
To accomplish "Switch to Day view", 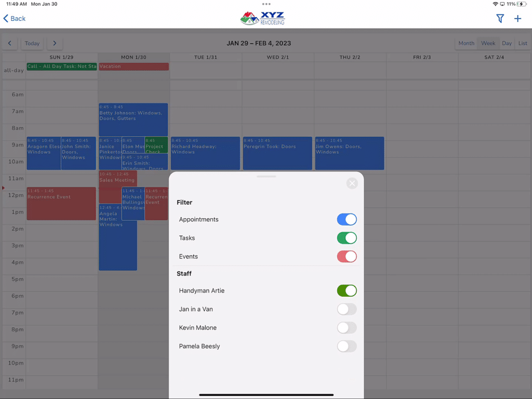I will [507, 43].
